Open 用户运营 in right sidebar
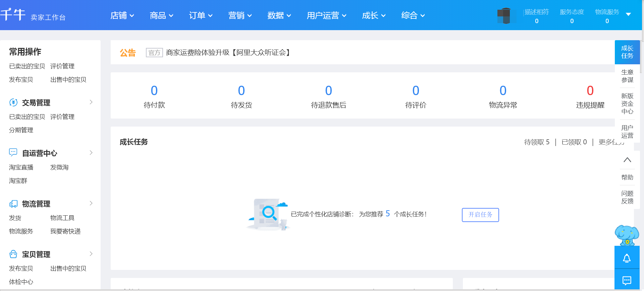Viewport: 644px width, 291px height. tap(627, 132)
